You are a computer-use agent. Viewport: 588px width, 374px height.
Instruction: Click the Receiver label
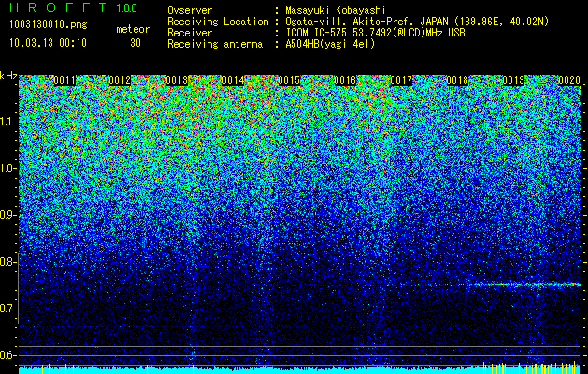point(190,33)
